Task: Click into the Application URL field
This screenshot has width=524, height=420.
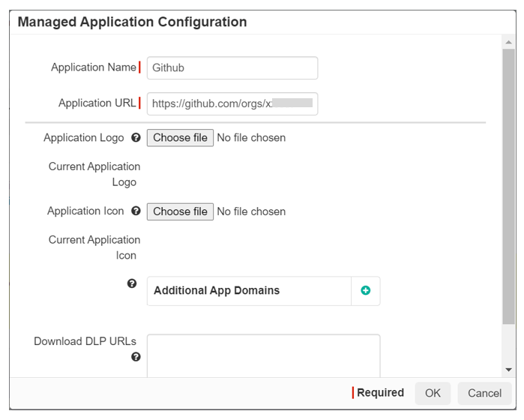Action: pyautogui.click(x=232, y=103)
